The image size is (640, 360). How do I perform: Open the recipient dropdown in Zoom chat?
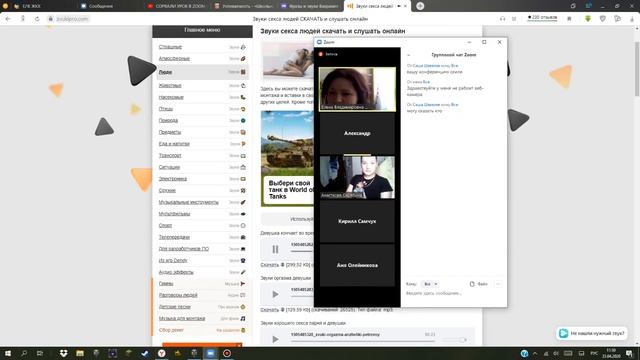click(430, 284)
